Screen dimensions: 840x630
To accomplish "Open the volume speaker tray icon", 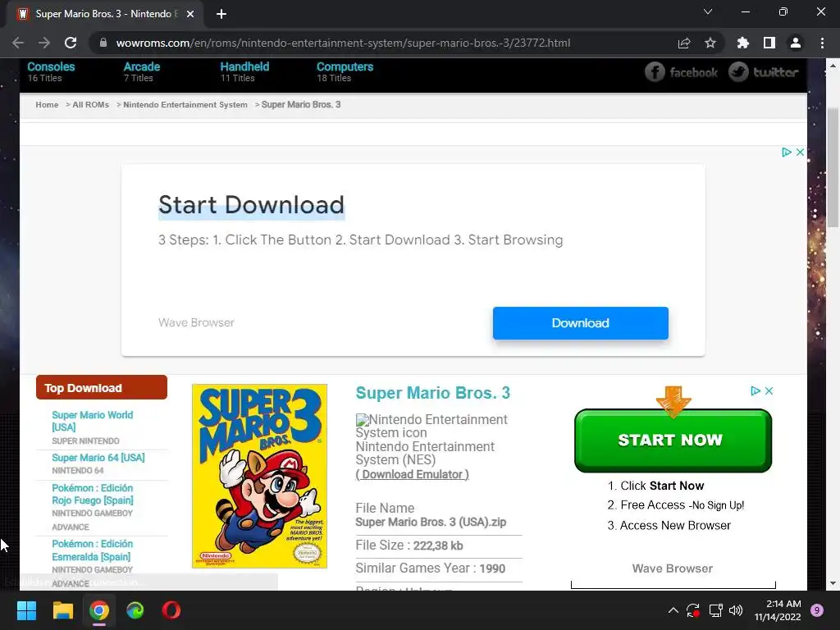I will coord(737,610).
